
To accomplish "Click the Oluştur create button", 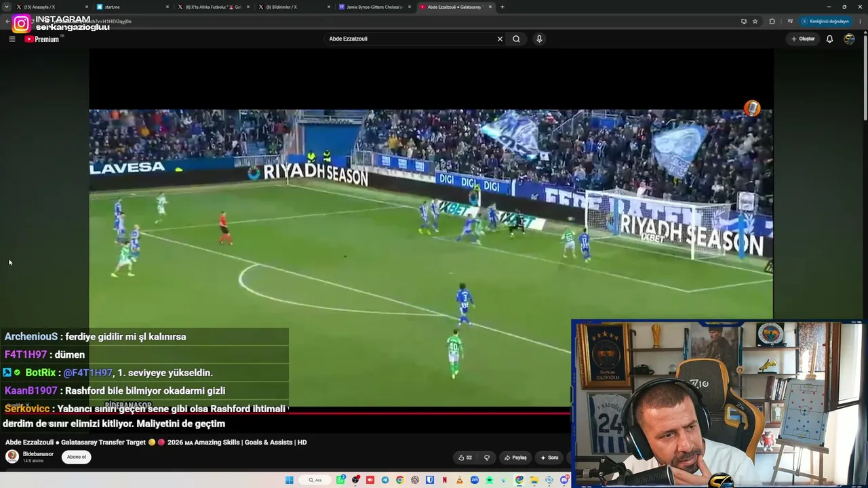I will (803, 39).
